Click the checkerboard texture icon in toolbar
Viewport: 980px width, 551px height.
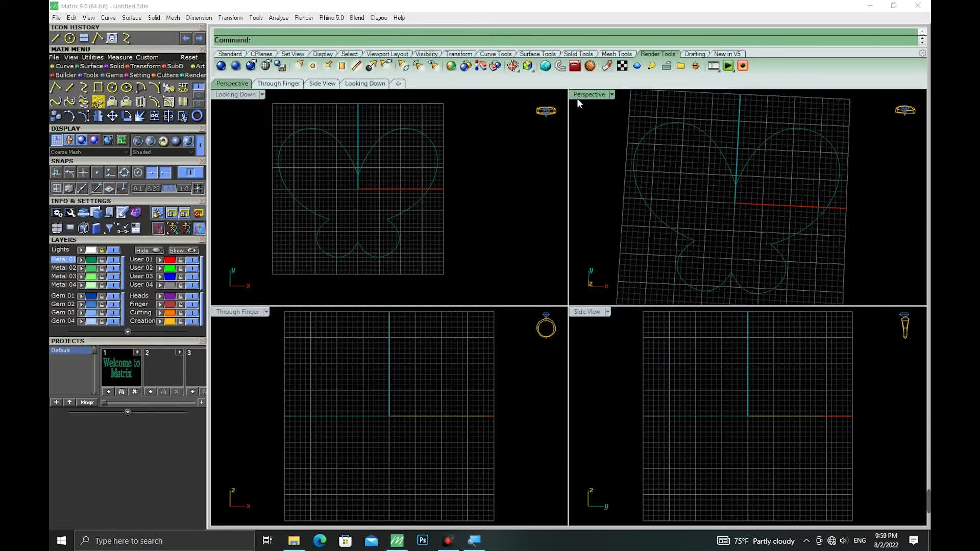pyautogui.click(x=622, y=66)
